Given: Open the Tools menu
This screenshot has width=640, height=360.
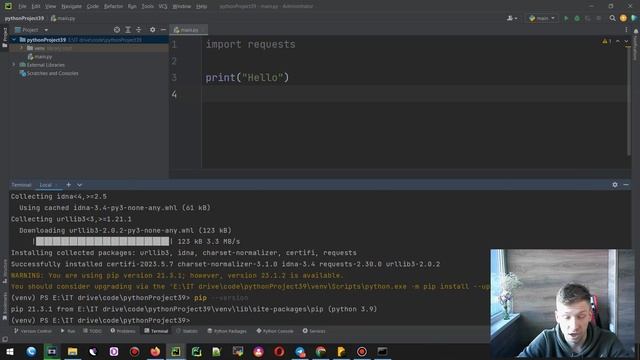Looking at the screenshot, I should click(x=147, y=6).
